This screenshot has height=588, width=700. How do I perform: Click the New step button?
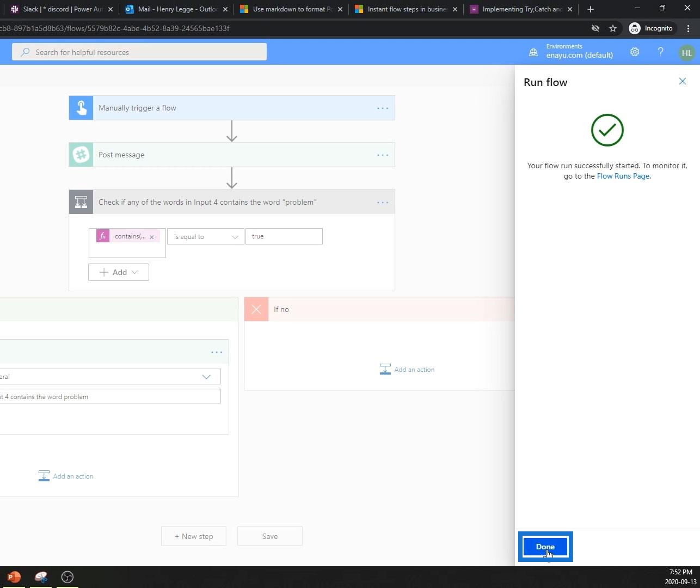click(x=194, y=536)
